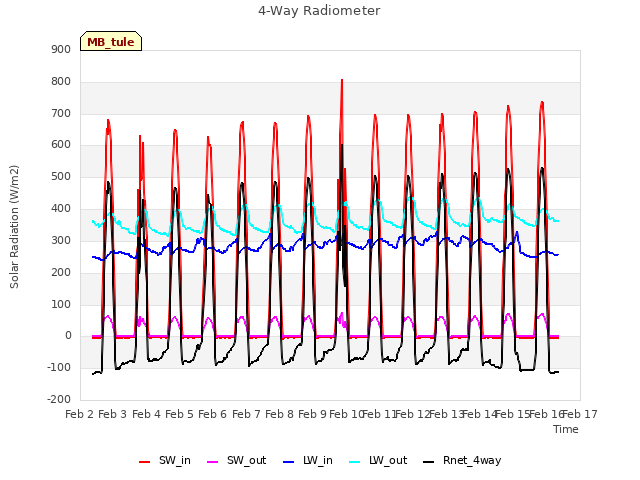Viewport: 640px width, 480px height.
Task: Toggle the Rnet_4way legend entry
Action: coord(462,460)
